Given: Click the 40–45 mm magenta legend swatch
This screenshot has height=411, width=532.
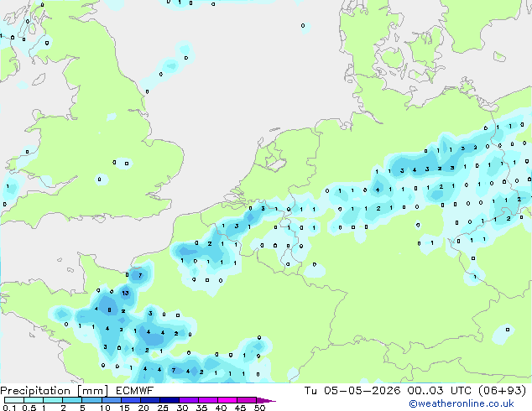Looking at the screenshot, I should (x=227, y=400).
